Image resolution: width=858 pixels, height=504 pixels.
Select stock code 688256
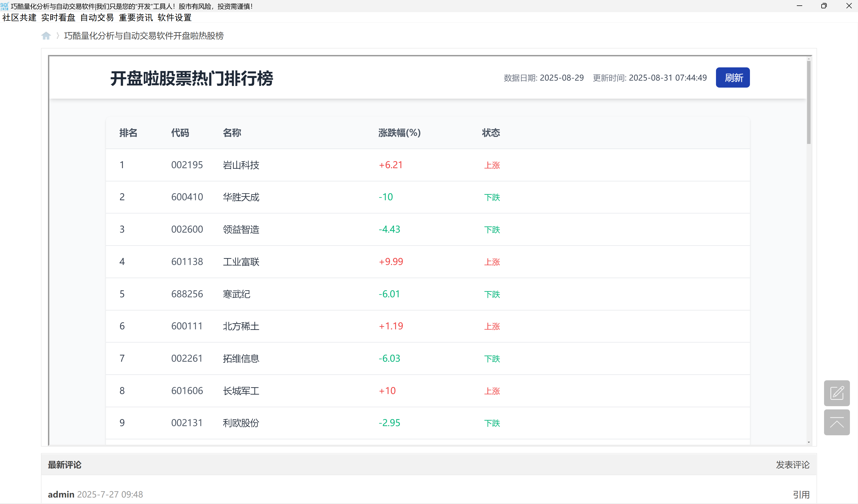point(187,294)
